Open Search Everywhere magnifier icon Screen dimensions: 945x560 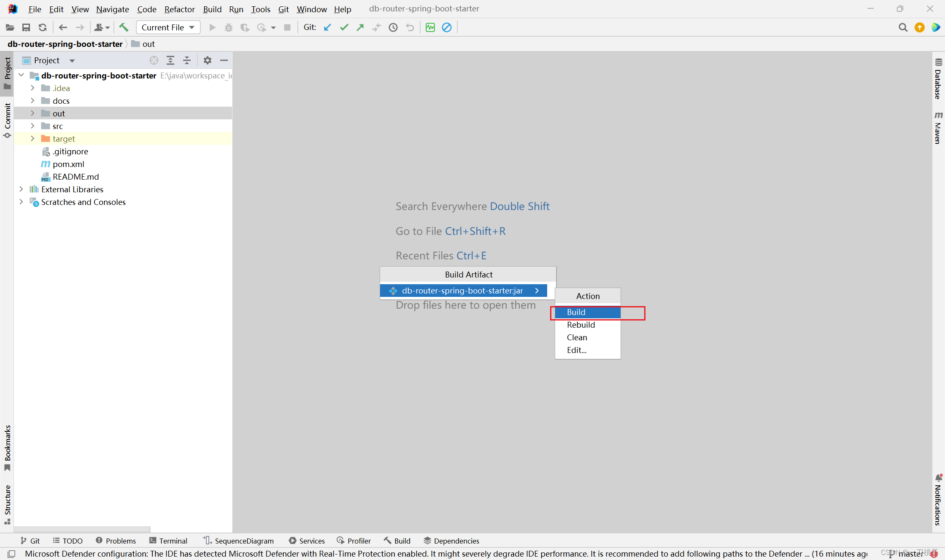[x=903, y=27]
